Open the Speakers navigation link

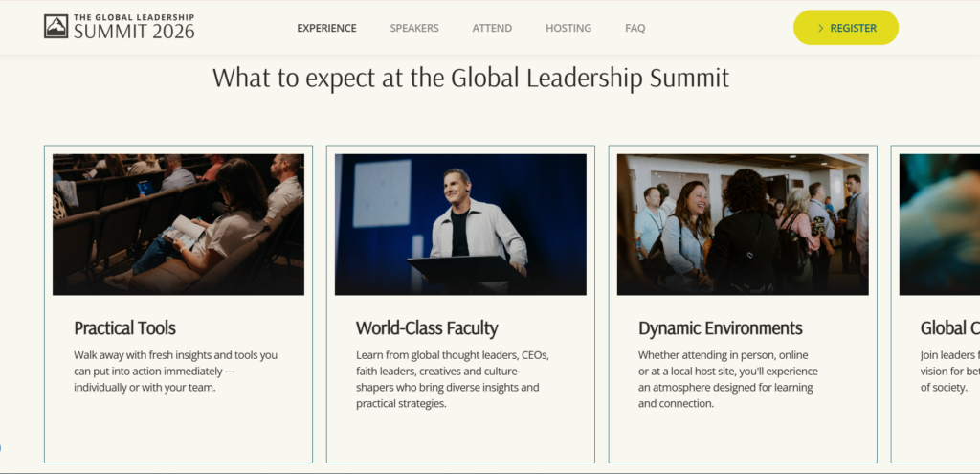click(x=414, y=28)
